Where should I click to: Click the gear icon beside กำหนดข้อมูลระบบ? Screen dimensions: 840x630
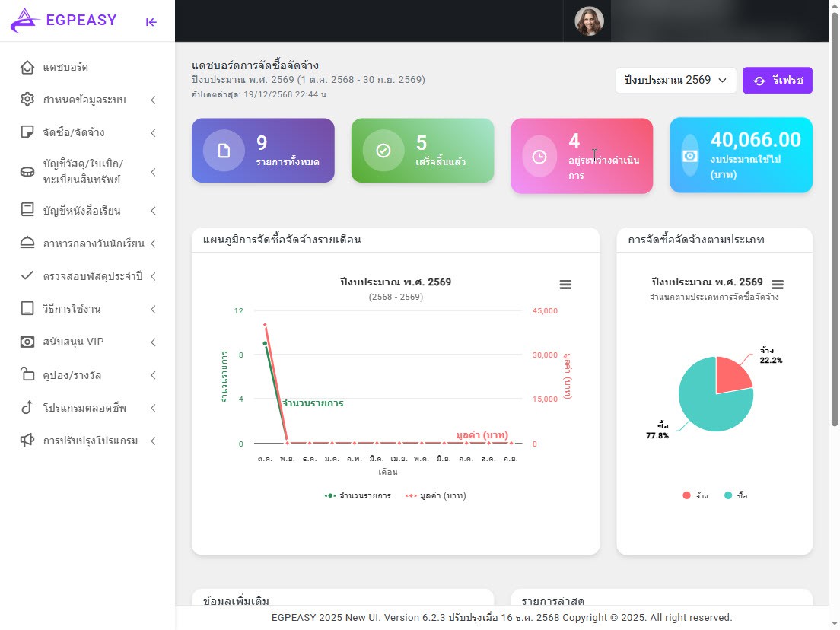28,100
